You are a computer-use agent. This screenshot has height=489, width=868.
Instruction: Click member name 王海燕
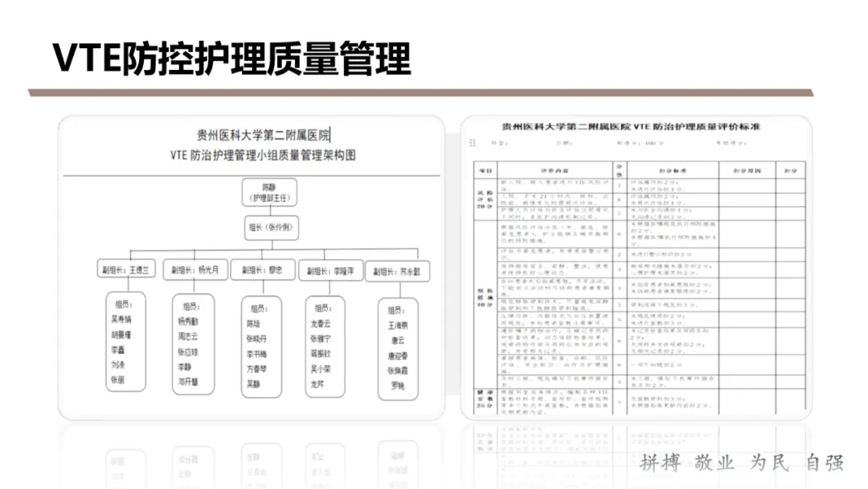[x=398, y=326]
